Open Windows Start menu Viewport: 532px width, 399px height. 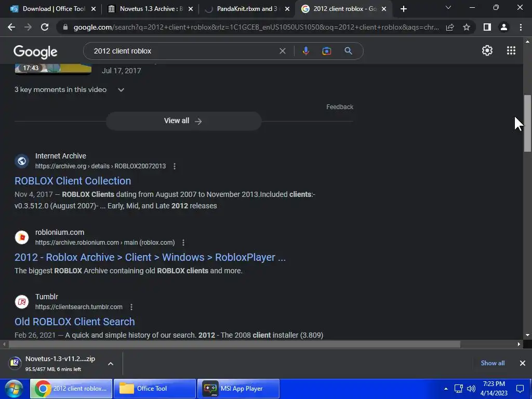14,389
